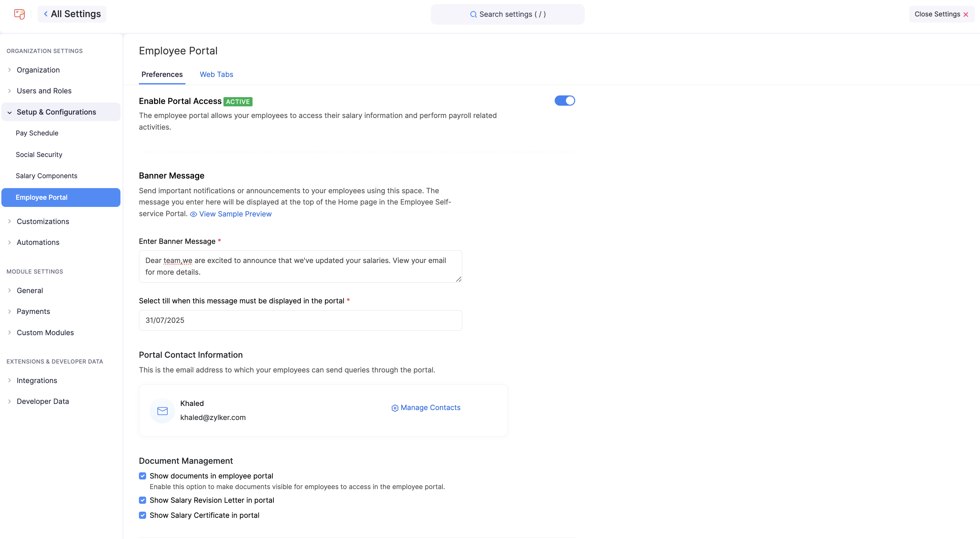This screenshot has width=980, height=539.
Task: Click the eye icon for sample preview
Action: [193, 214]
